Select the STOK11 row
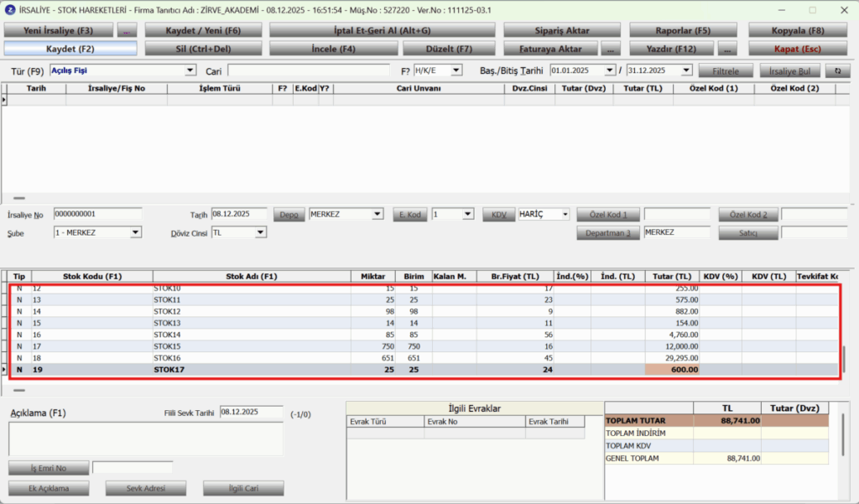This screenshot has width=859, height=504. (424, 299)
